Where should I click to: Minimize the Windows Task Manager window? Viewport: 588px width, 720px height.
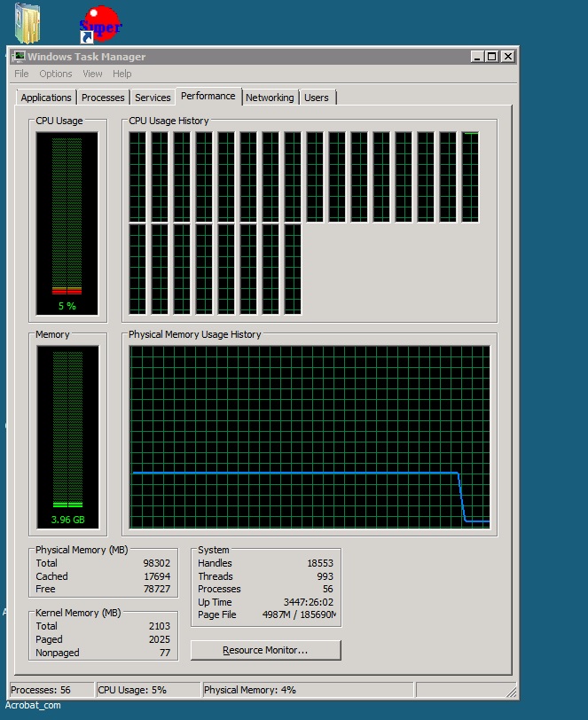click(477, 57)
